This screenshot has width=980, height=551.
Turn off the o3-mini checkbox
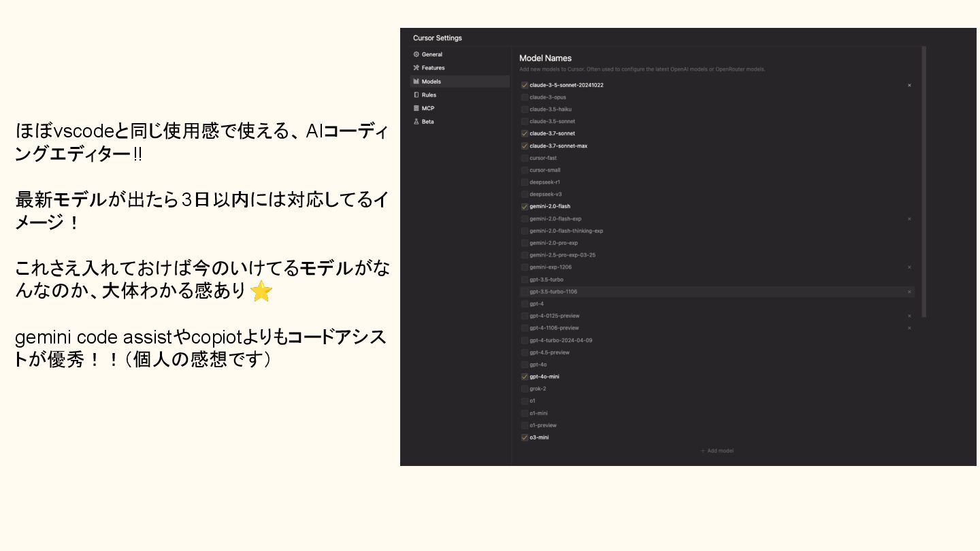coord(525,437)
